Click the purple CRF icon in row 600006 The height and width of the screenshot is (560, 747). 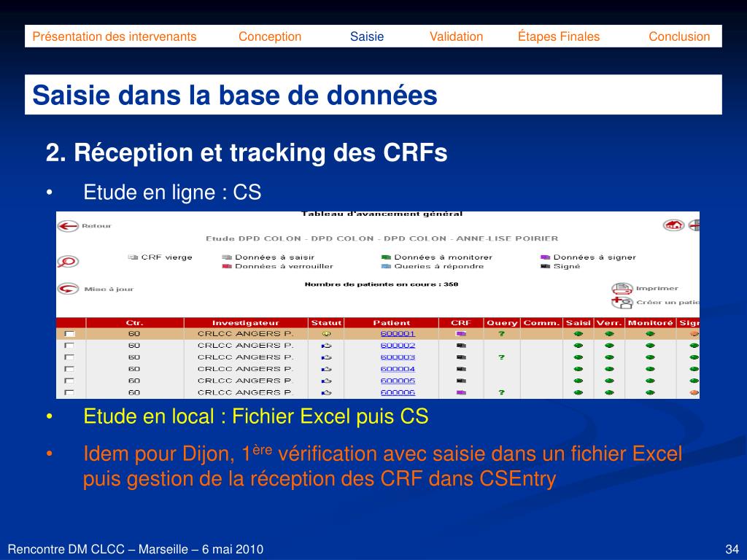pyautogui.click(x=461, y=392)
